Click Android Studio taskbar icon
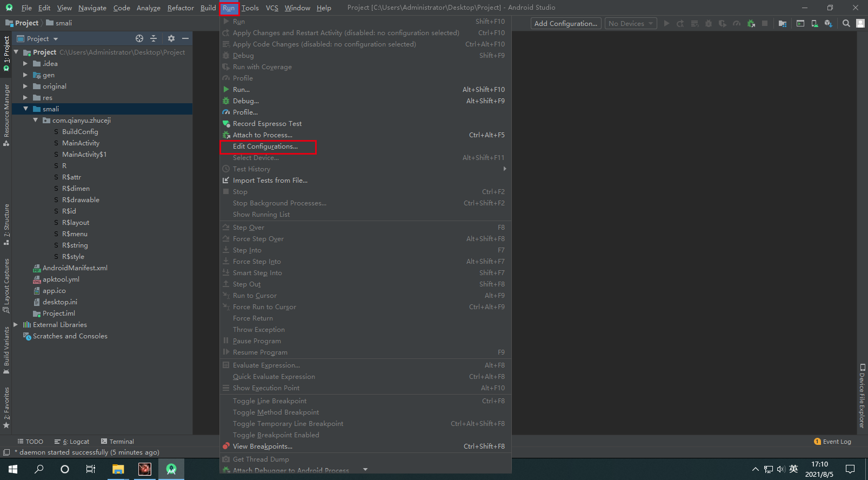 [171, 469]
